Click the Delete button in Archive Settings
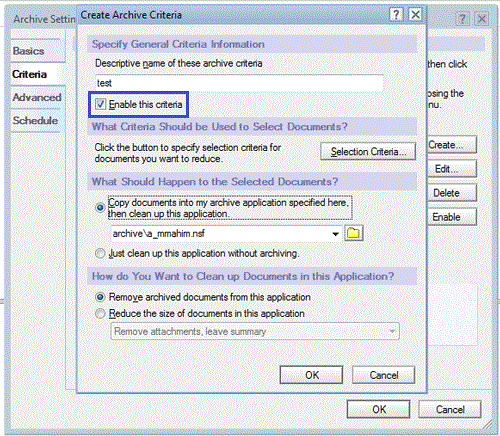Viewport: 500px width, 436px height. pyautogui.click(x=452, y=193)
